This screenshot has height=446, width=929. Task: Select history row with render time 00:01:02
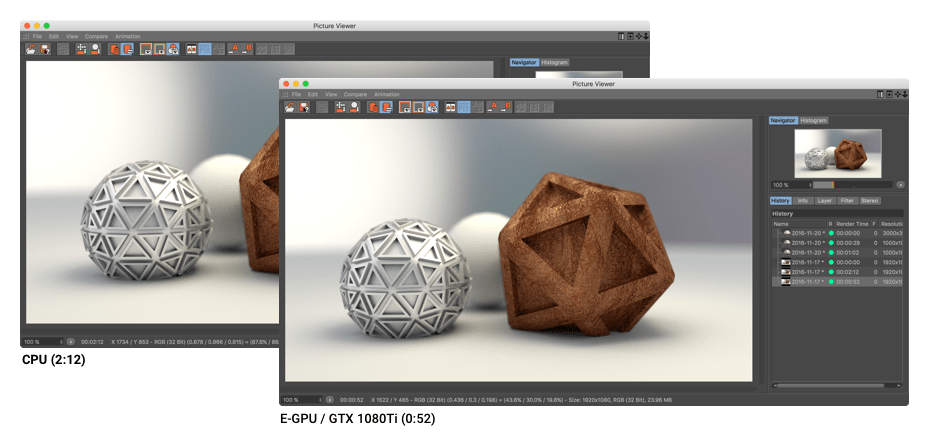(837, 252)
